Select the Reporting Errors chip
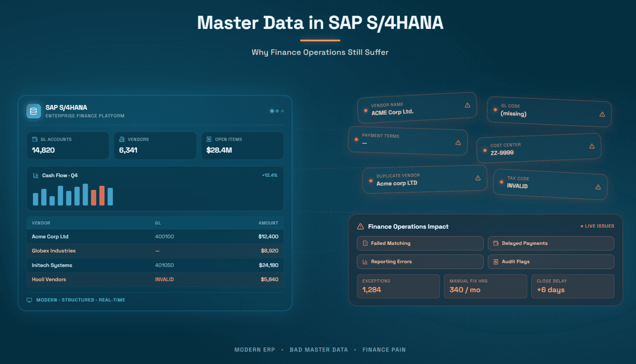 pyautogui.click(x=420, y=262)
